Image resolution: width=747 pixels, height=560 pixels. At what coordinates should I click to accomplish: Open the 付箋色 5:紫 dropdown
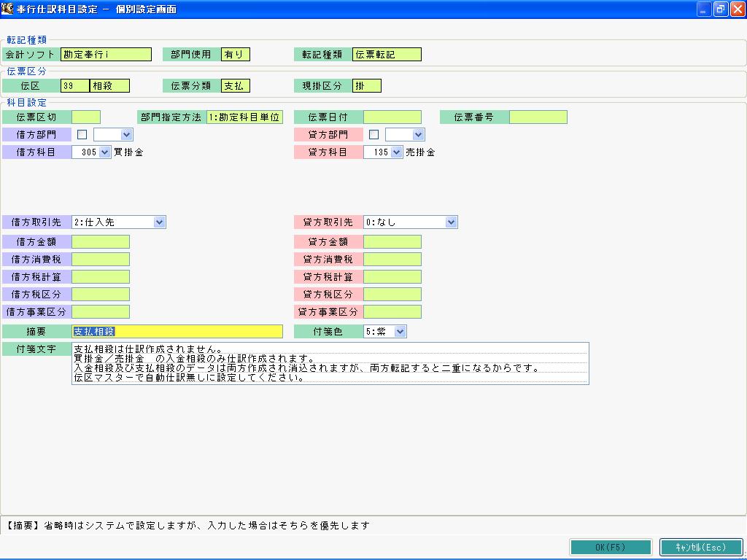click(x=400, y=332)
